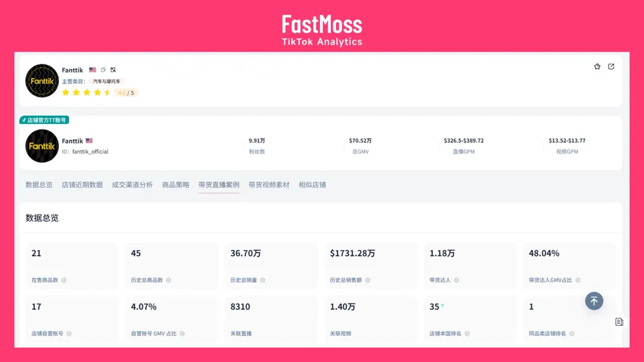Click the 48.04% influencer GMV share
644x362 pixels.
544,253
